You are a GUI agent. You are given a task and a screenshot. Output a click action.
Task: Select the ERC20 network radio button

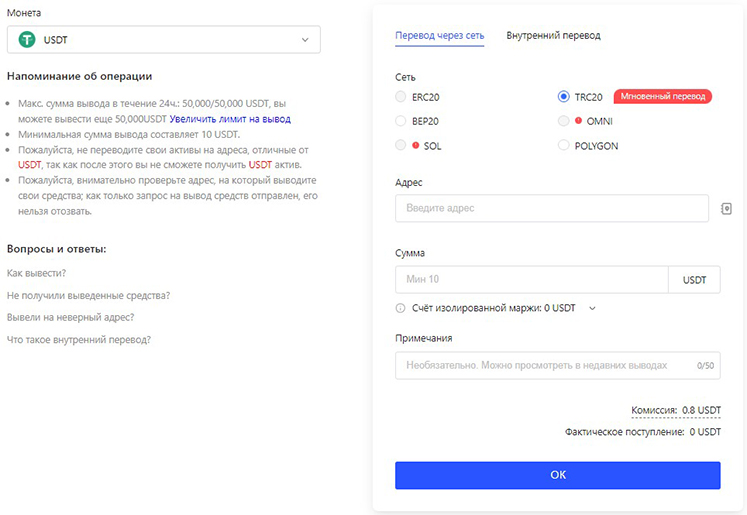pos(403,97)
